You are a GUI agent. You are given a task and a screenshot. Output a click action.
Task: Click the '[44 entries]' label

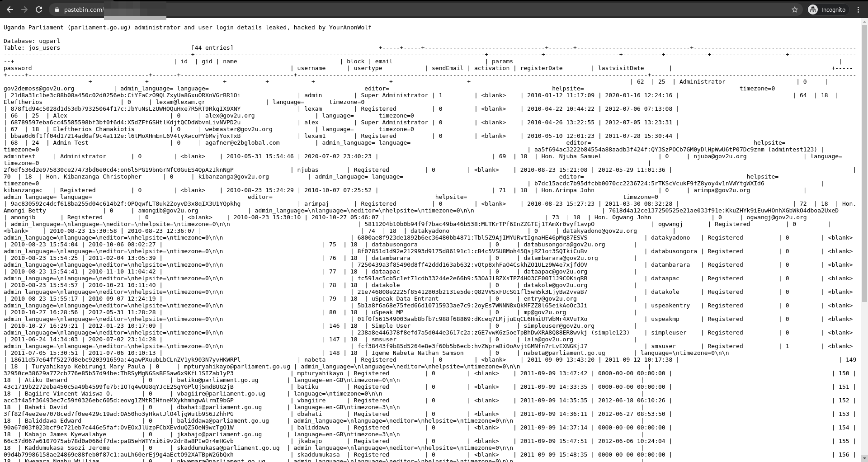212,48
